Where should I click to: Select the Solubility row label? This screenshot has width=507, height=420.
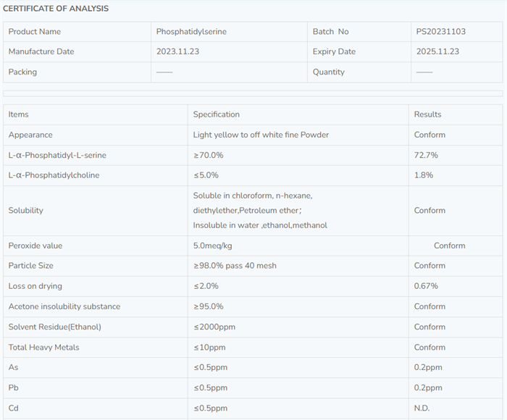tap(26, 211)
